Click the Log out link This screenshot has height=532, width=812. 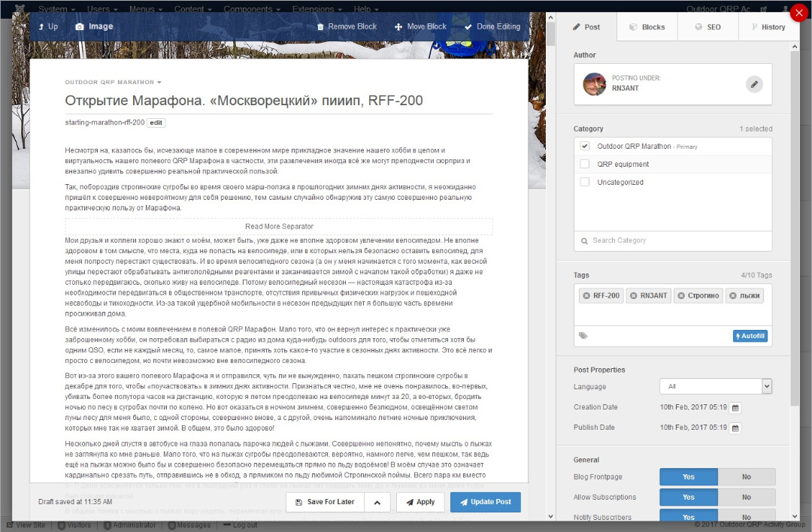[x=241, y=524]
